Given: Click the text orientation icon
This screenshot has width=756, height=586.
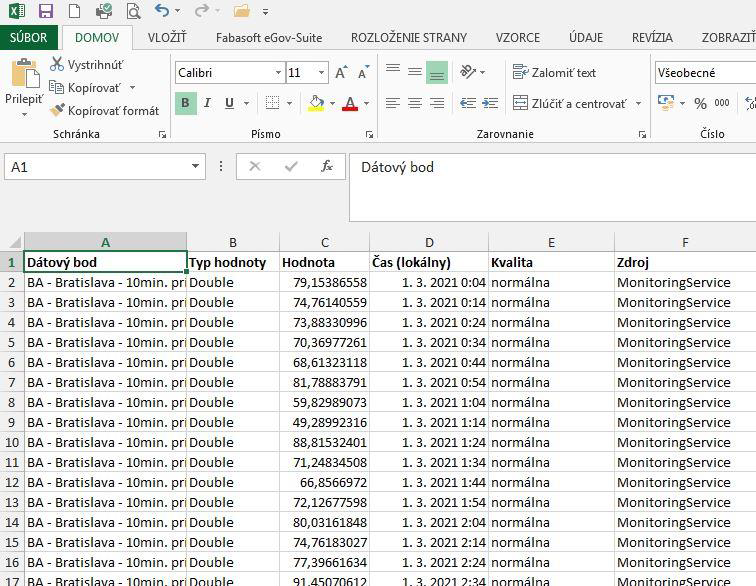Looking at the screenshot, I should [x=468, y=72].
